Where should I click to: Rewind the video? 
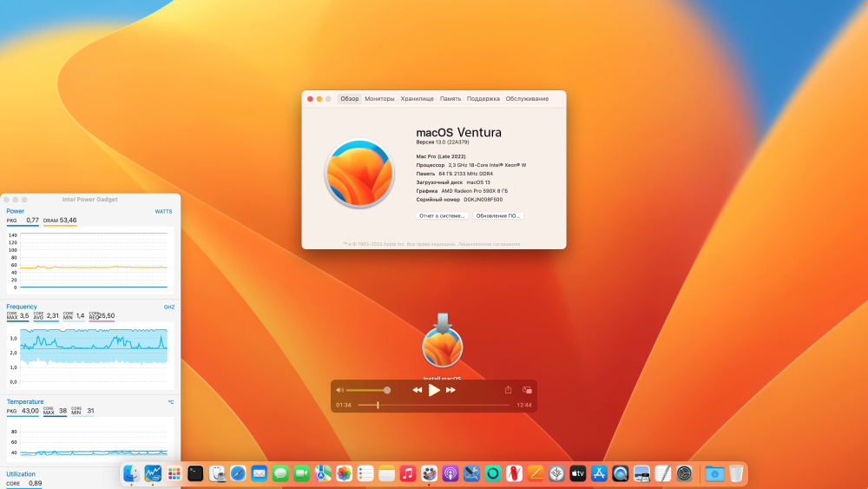tap(418, 390)
